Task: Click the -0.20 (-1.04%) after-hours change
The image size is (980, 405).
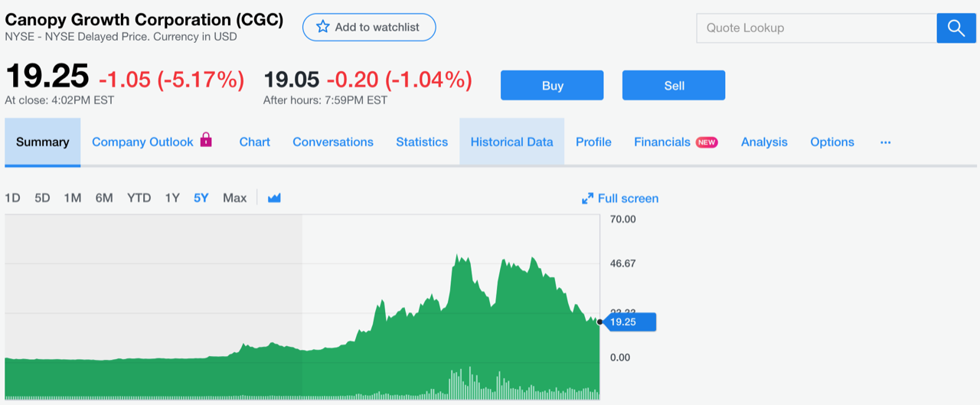Action: pos(399,79)
